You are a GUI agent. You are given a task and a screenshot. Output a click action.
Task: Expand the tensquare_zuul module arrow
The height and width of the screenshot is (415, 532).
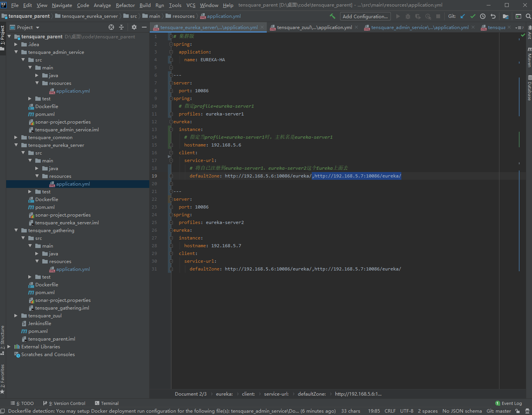(16, 315)
